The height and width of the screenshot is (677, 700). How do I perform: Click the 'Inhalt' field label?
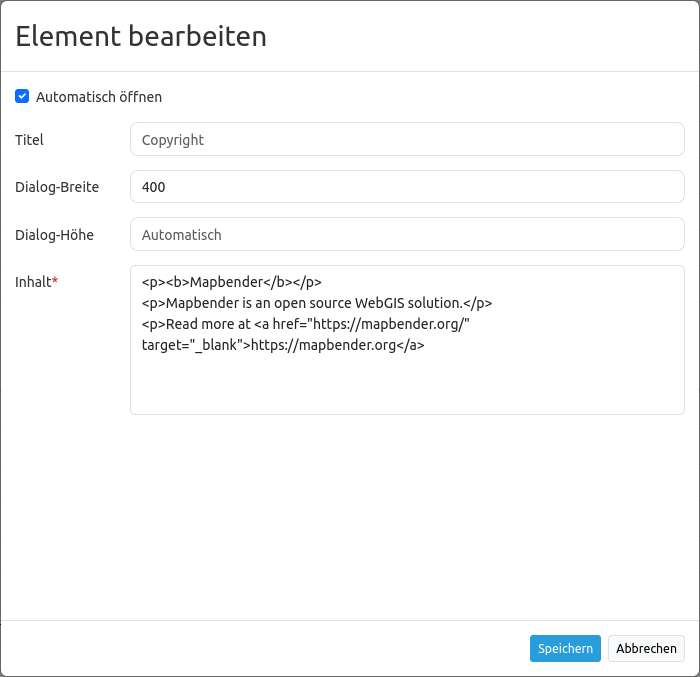[33, 282]
